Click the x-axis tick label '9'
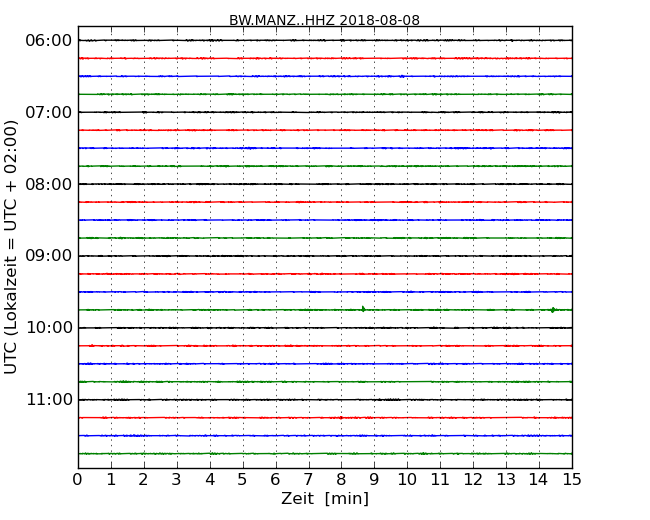Image resolution: width=650 pixels, height=520 pixels. [x=374, y=480]
